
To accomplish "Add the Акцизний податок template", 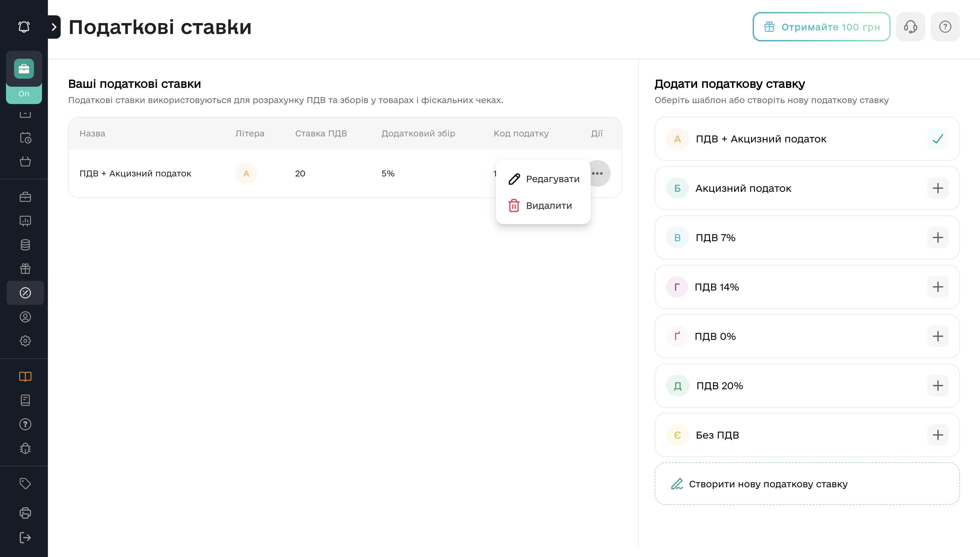I will pos(938,188).
